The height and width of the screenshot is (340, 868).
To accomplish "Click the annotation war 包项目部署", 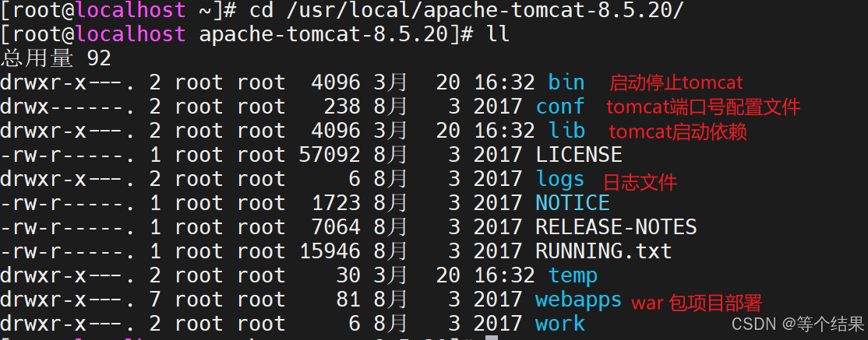I will click(x=697, y=303).
